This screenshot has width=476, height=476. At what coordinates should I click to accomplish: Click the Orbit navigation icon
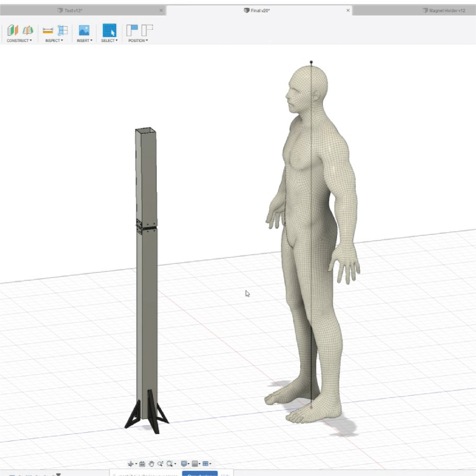(131, 464)
